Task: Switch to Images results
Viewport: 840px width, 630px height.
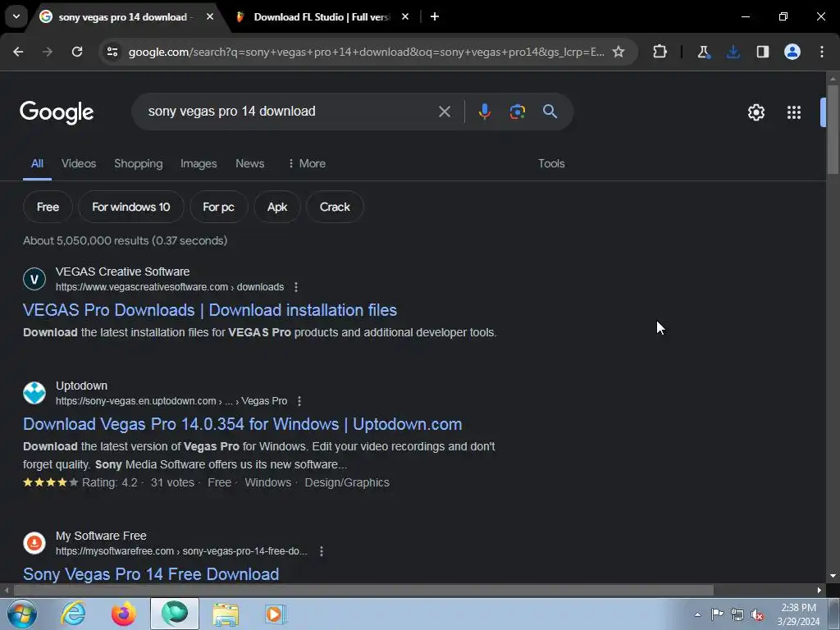Action: [x=199, y=163]
